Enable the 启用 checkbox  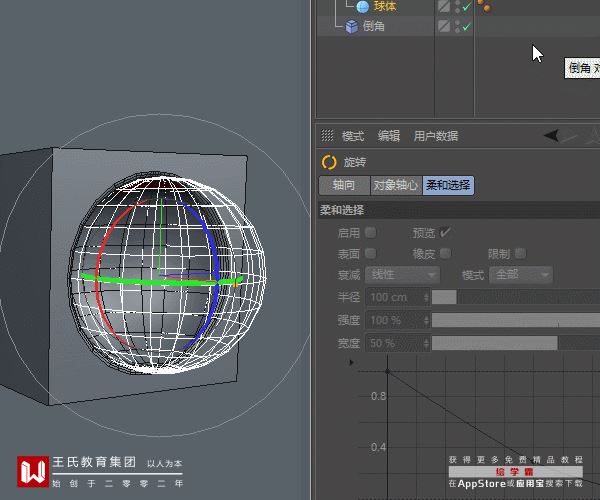[x=370, y=232]
